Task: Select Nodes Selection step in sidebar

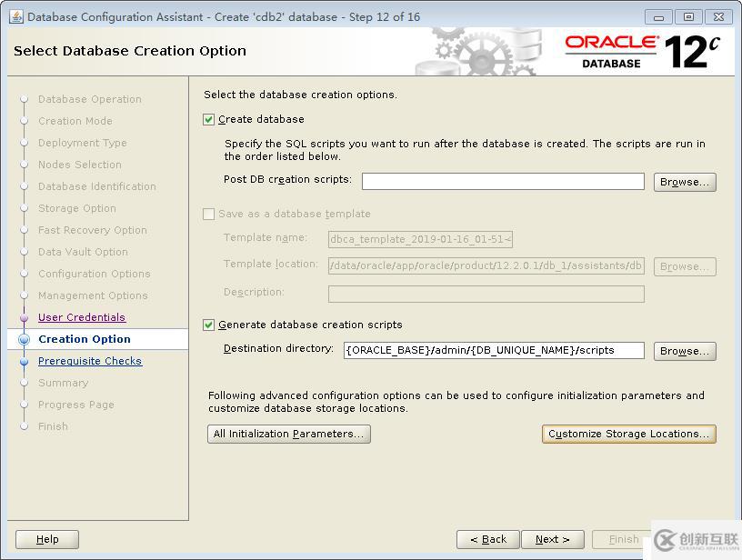Action: (80, 165)
